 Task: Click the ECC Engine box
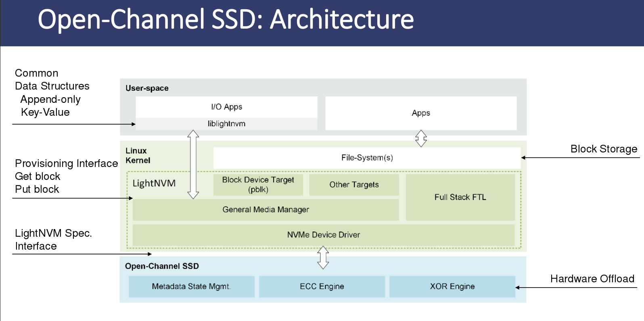[322, 287]
